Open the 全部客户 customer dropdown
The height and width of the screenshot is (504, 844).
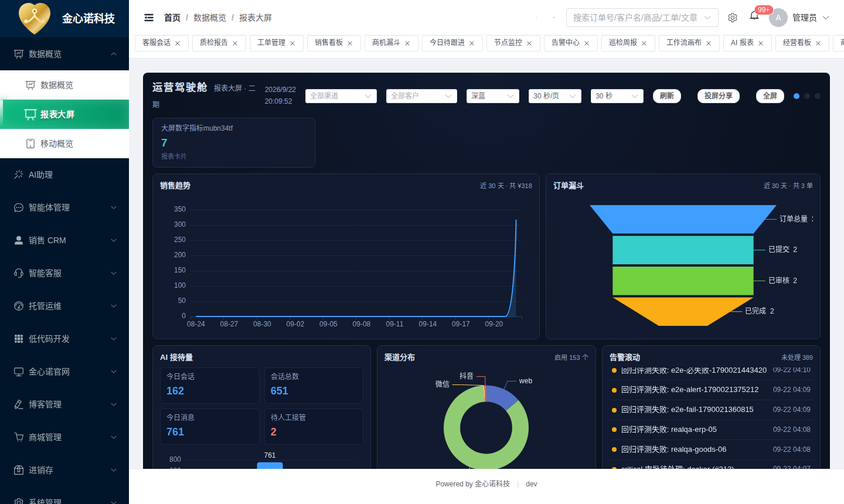(x=422, y=96)
